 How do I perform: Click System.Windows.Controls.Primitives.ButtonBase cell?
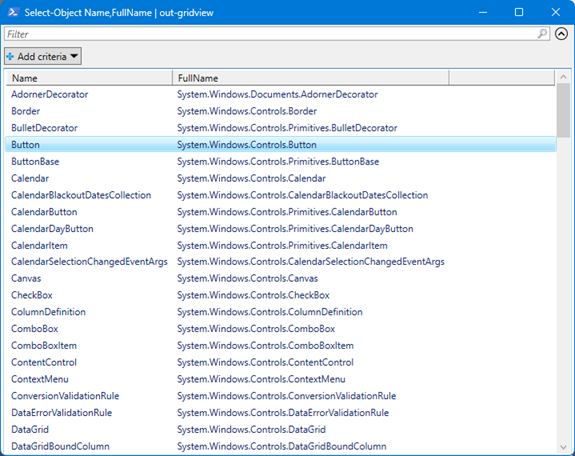click(278, 161)
